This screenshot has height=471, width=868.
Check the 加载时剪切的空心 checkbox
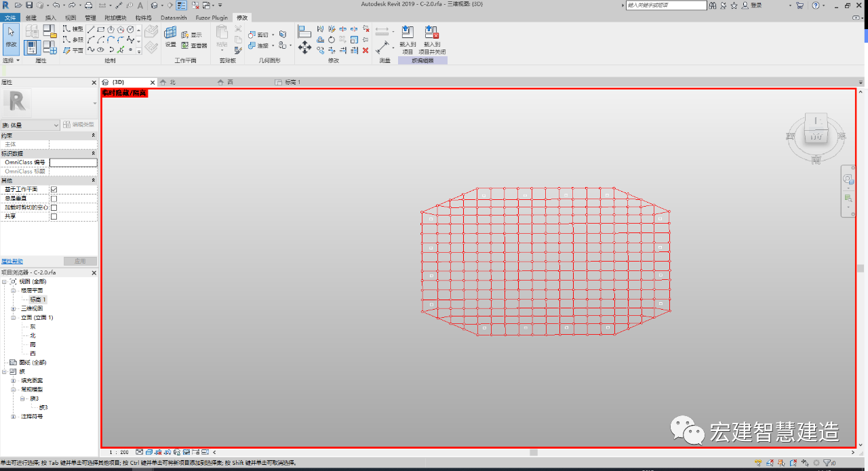54,207
